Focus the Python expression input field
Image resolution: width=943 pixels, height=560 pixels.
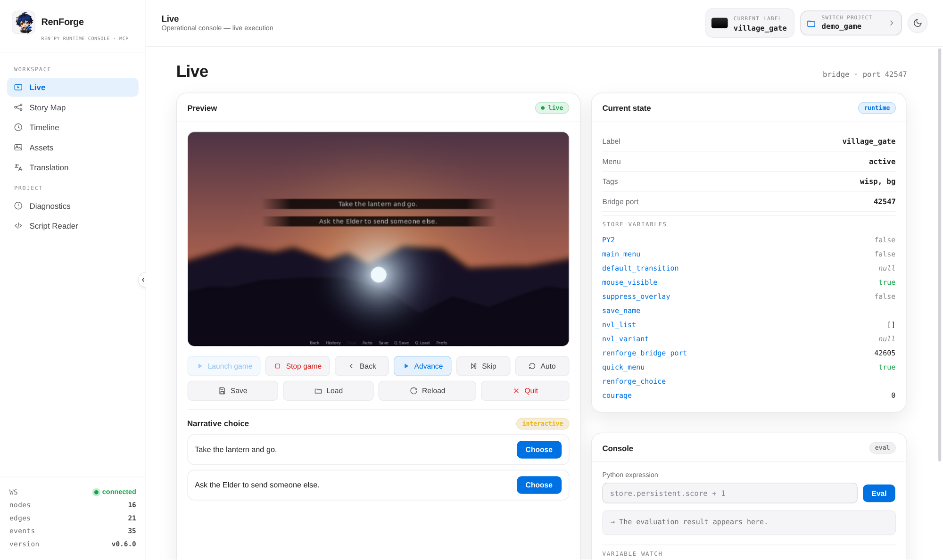[729, 493]
